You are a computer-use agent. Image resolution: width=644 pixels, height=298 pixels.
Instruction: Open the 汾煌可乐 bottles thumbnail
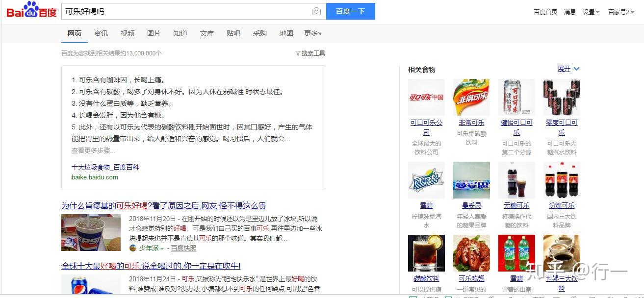562,180
